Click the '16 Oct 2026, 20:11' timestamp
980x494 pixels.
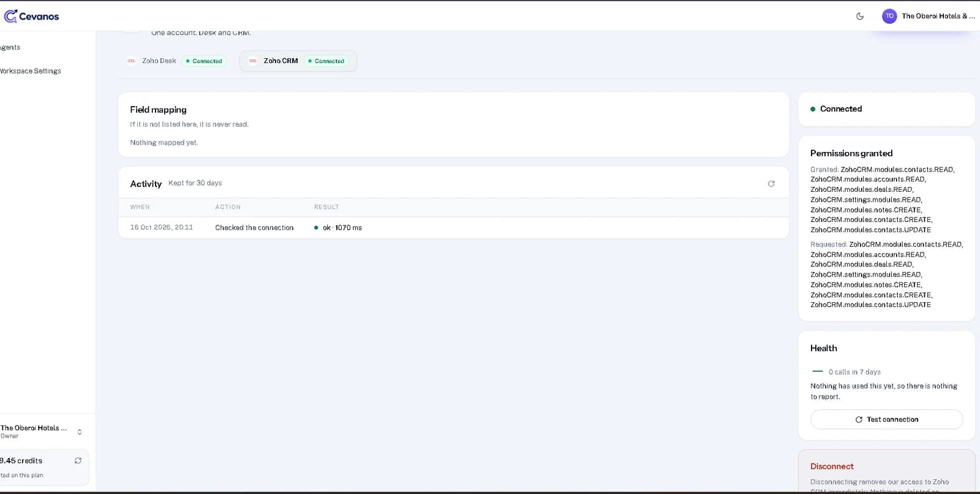(x=161, y=227)
